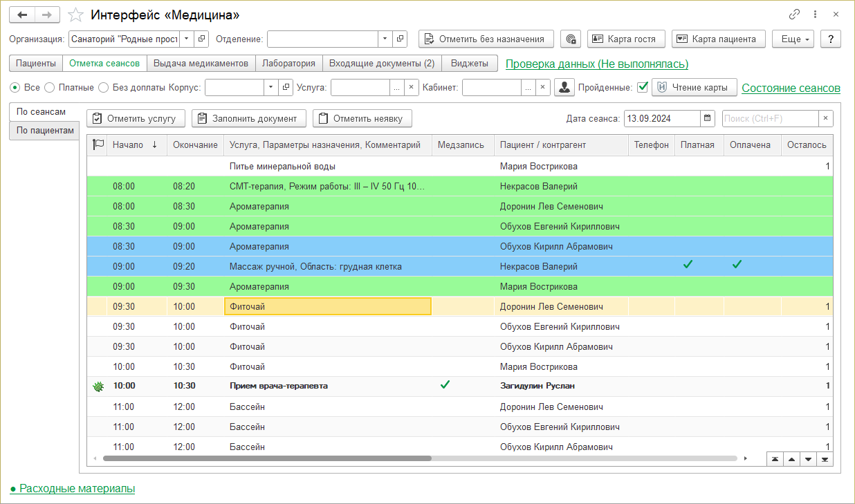Click the Отметить неявку button
Image resolution: width=855 pixels, height=504 pixels.
point(362,118)
